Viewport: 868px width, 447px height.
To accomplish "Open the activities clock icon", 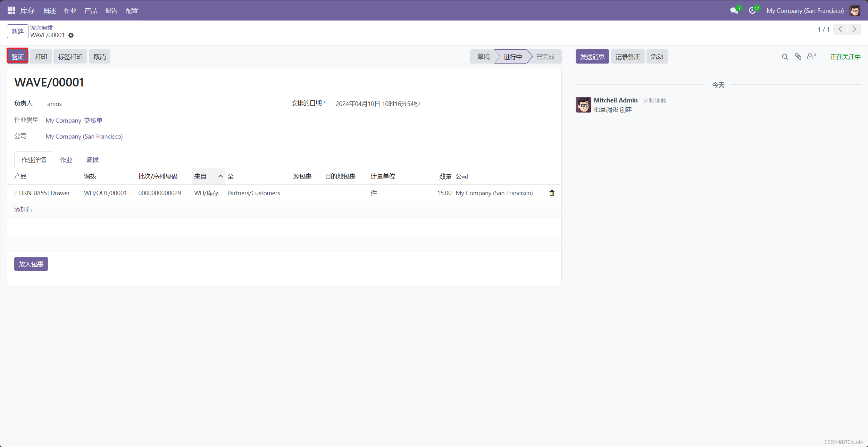I will click(752, 11).
